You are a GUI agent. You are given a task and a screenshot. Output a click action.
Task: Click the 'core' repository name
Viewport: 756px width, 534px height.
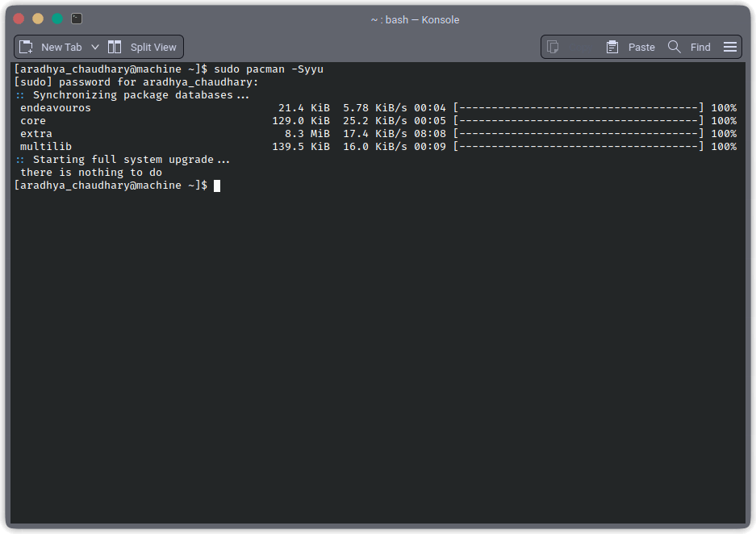tap(33, 121)
